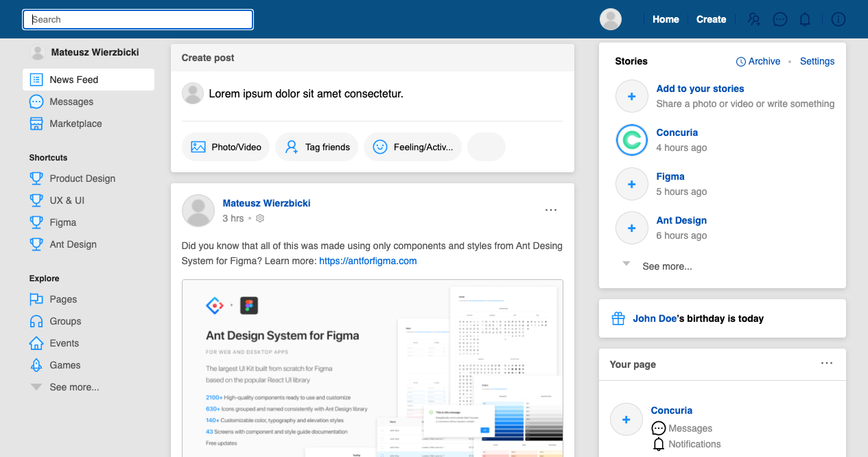Click the blank pill button in Create post

coord(486,147)
